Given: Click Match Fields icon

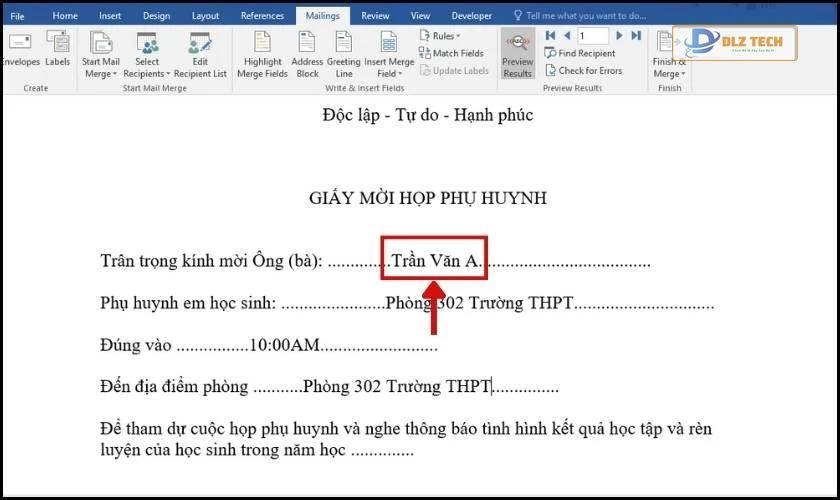Looking at the screenshot, I should click(451, 53).
